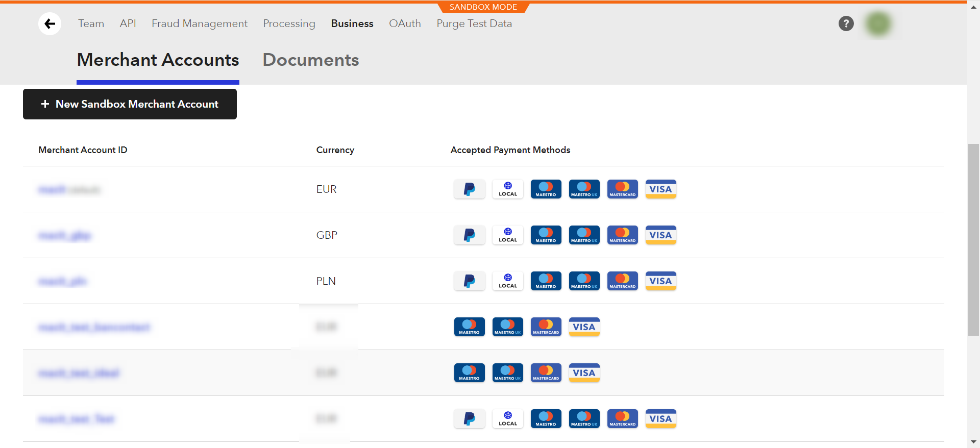Click the Currency column header

tap(335, 150)
